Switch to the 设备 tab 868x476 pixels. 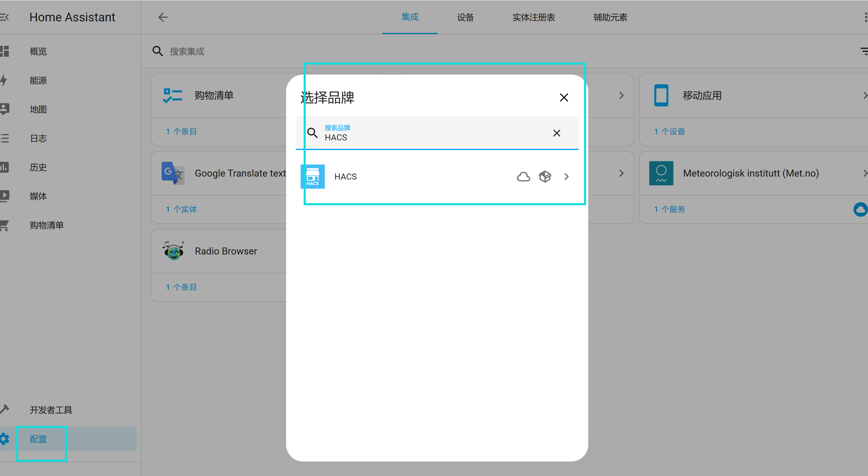(465, 18)
